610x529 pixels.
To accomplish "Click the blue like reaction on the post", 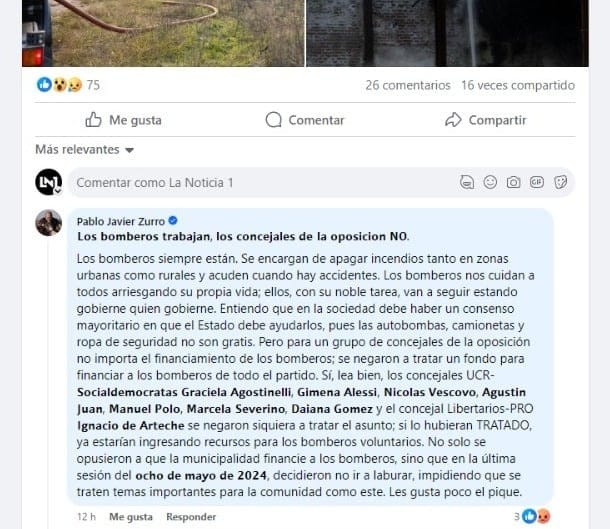I will 44,84.
